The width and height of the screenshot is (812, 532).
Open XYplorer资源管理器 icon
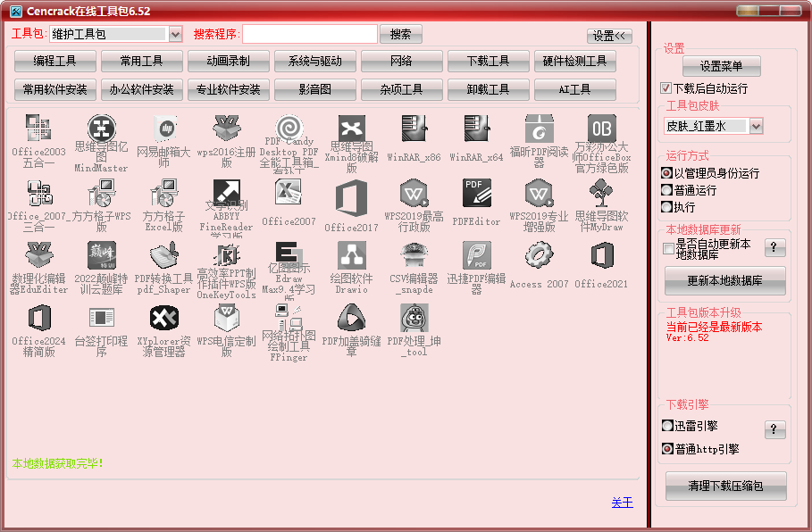pos(163,320)
